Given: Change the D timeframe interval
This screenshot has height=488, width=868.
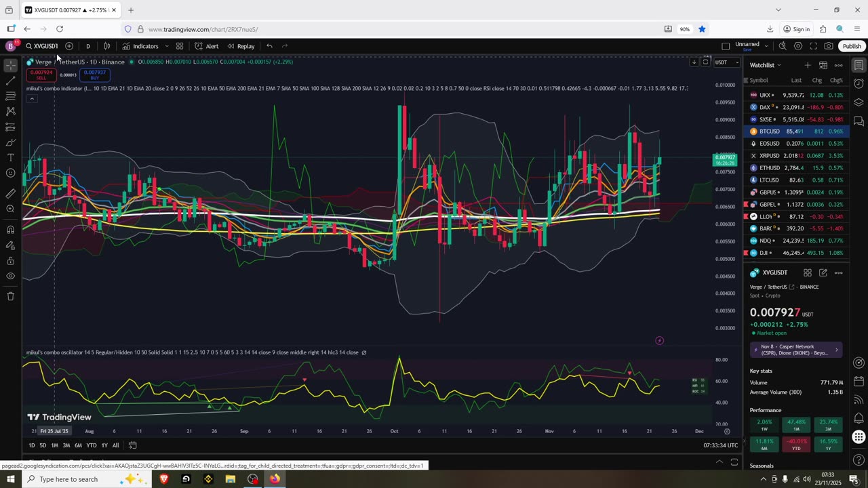Looking at the screenshot, I should point(87,46).
